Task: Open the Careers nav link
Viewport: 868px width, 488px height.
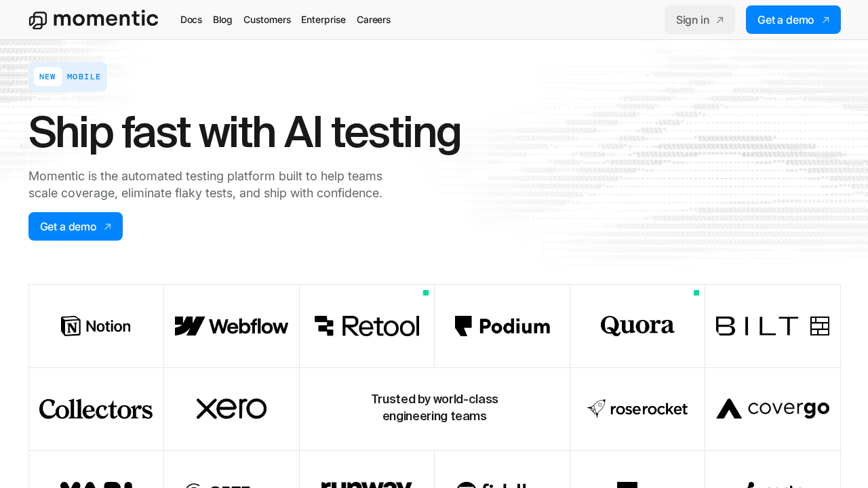Action: (x=374, y=20)
